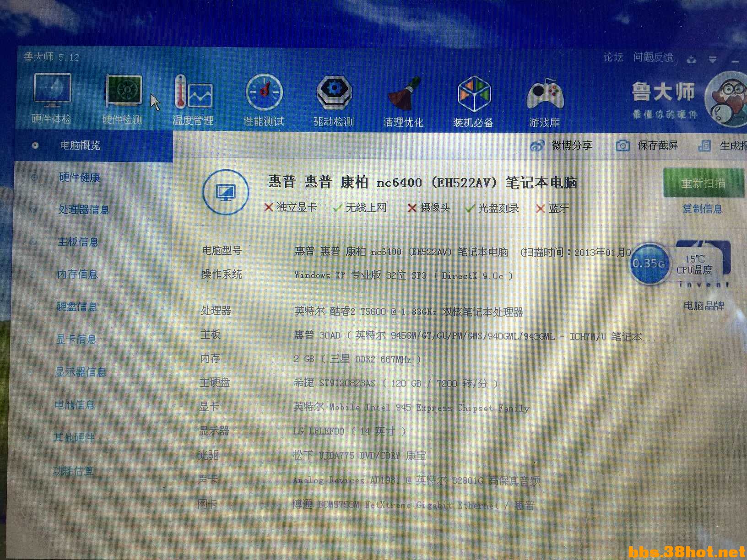
Task: Click the 复制信息 copy info link
Action: click(702, 209)
